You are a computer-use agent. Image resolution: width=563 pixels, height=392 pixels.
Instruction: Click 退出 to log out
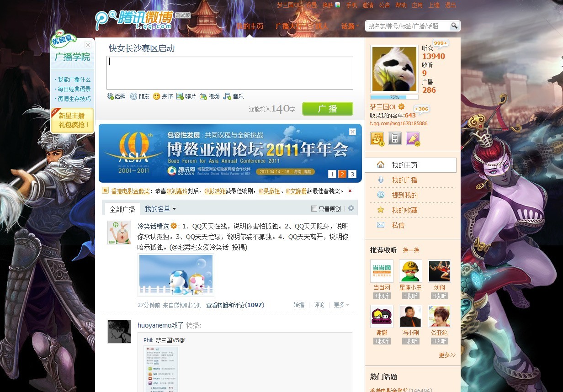pyautogui.click(x=451, y=5)
